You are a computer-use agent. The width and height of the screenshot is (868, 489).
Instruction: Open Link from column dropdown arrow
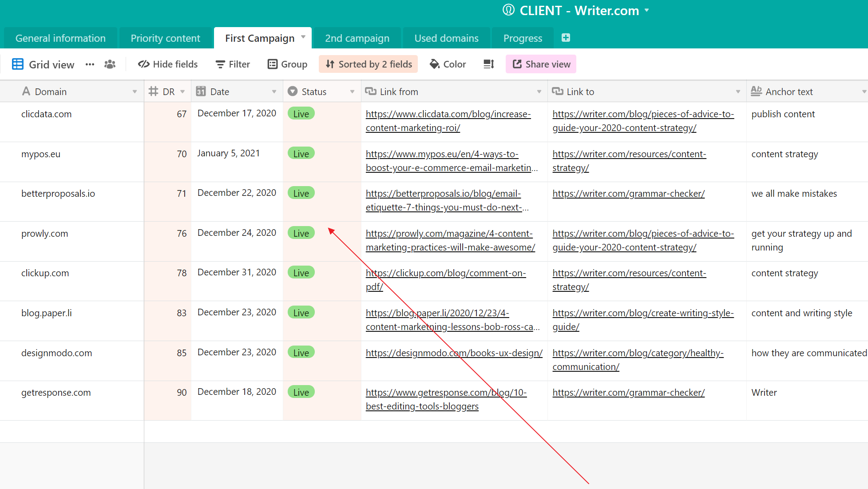point(539,92)
